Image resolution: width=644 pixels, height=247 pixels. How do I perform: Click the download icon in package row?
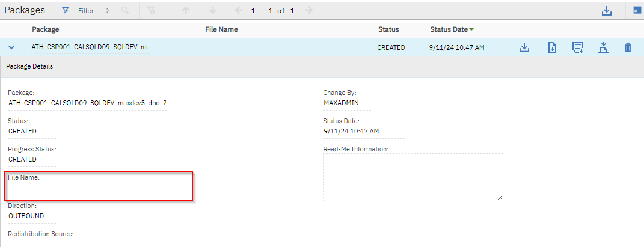click(524, 47)
